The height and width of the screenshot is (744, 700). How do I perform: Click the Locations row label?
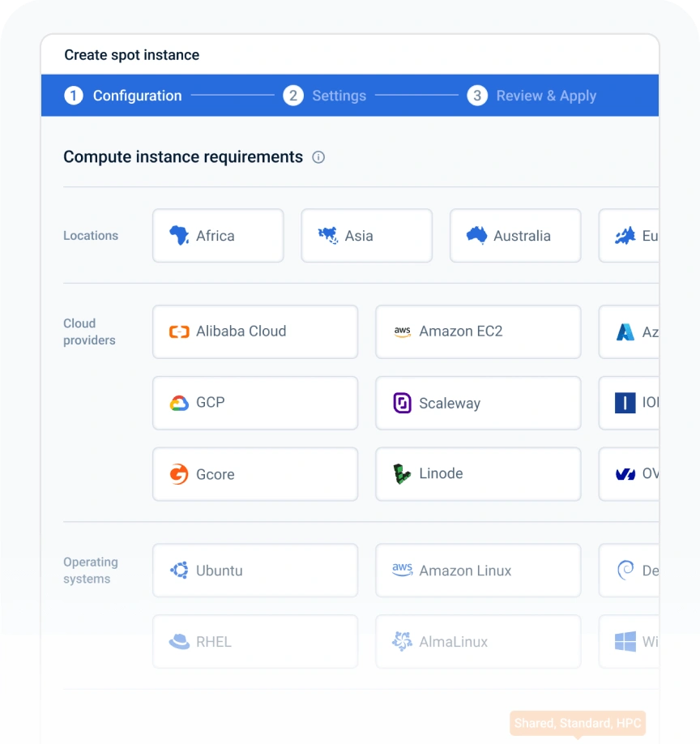[x=91, y=235]
